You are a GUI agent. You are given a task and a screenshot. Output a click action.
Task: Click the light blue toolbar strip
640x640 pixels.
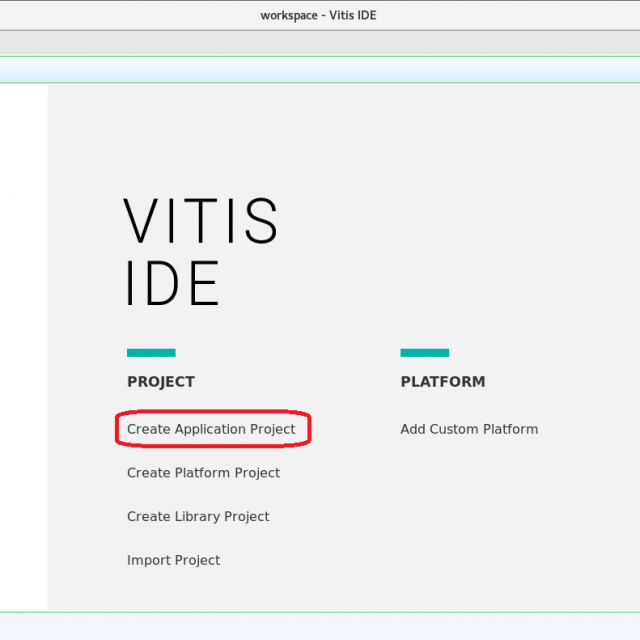click(319, 70)
